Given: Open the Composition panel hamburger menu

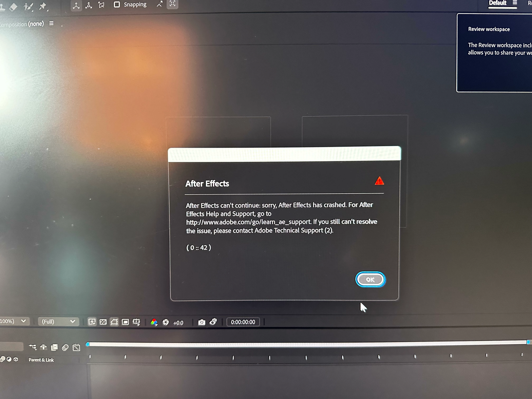Looking at the screenshot, I should 51,24.
